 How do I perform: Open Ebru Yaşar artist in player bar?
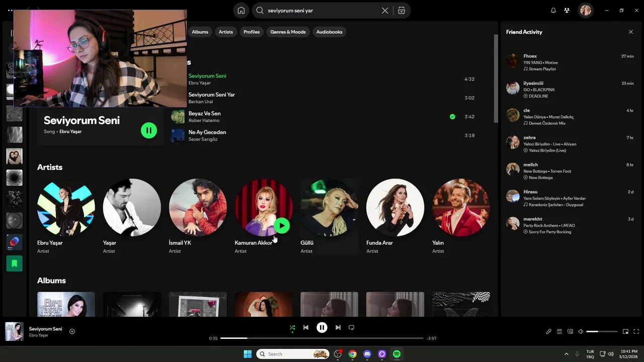[39, 335]
